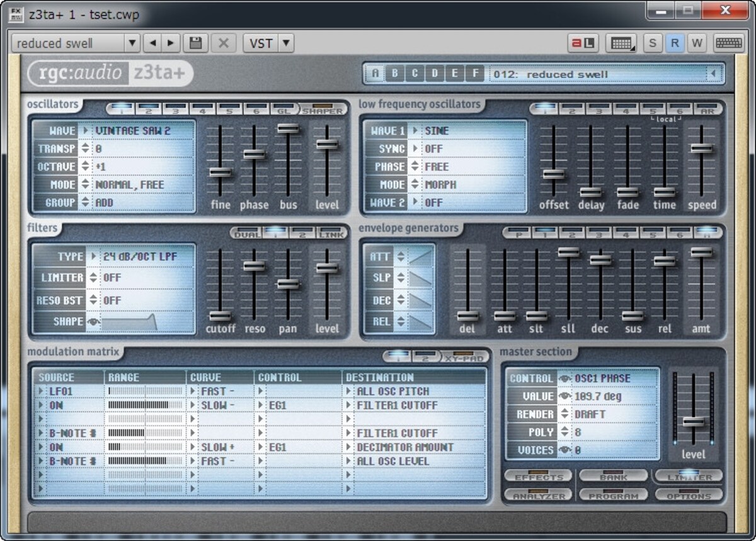Go to previous preset with left arrow

click(x=152, y=43)
